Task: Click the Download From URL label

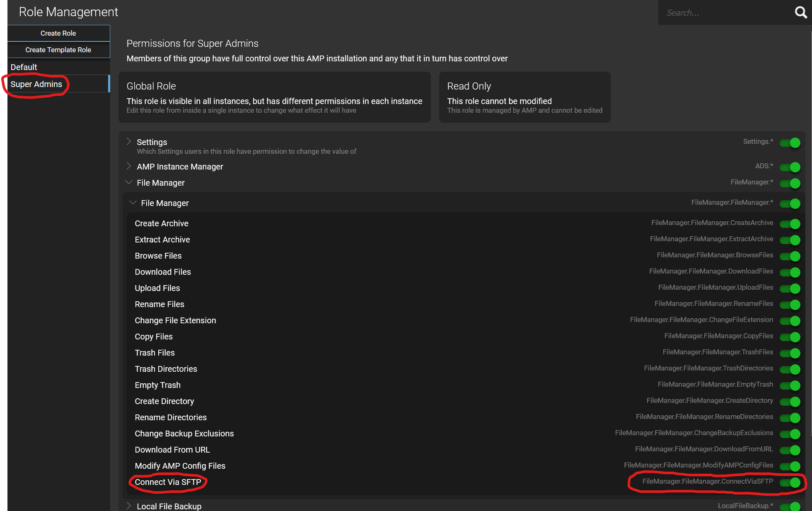Action: (172, 450)
